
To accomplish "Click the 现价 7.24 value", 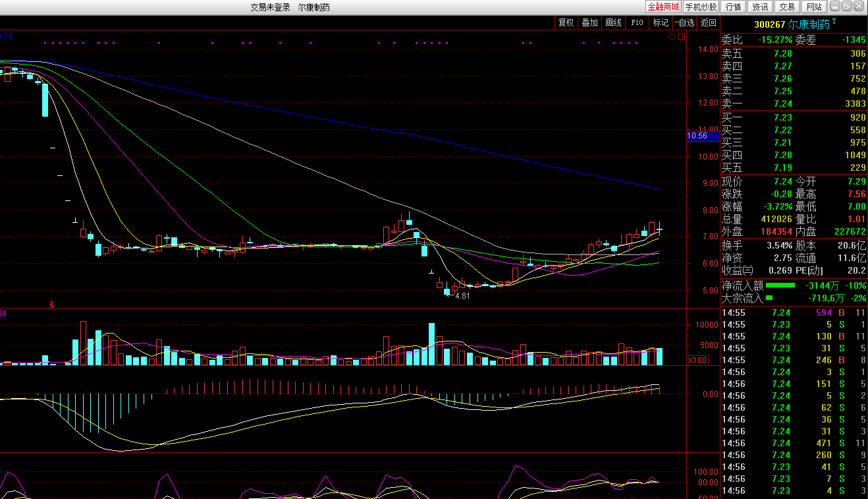I will coord(783,181).
